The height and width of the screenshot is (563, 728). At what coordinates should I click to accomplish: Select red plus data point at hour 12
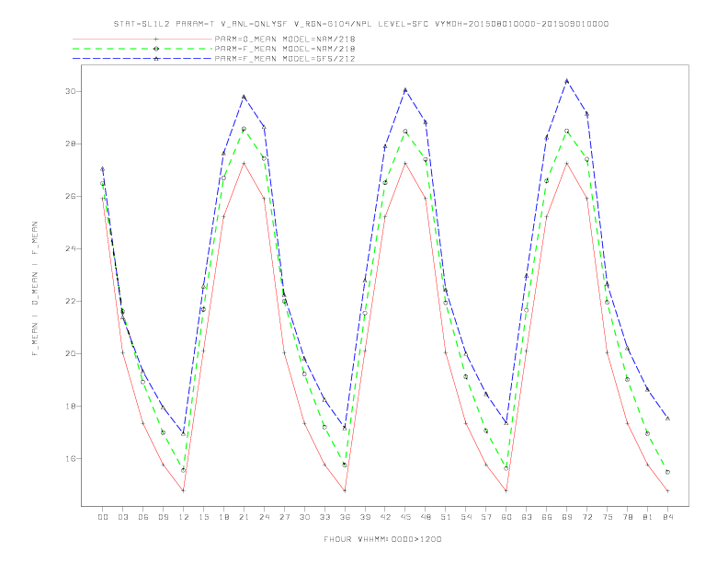point(184,490)
